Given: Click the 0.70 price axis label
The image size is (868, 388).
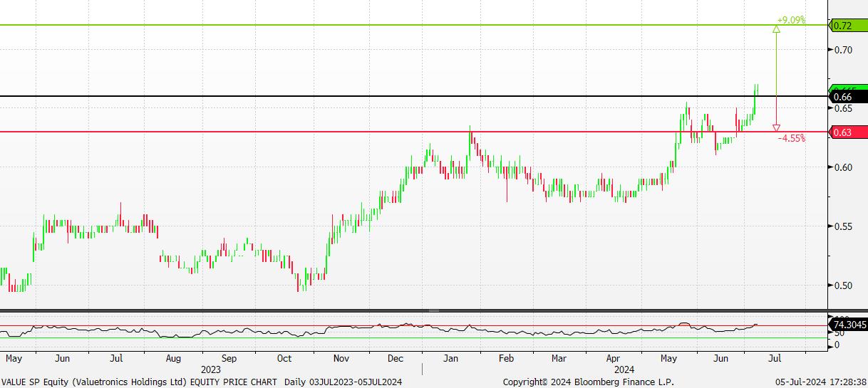Looking at the screenshot, I should 844,50.
